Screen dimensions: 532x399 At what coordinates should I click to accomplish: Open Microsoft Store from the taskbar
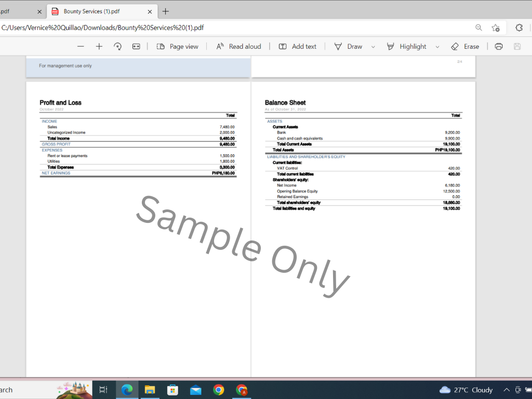pos(172,390)
